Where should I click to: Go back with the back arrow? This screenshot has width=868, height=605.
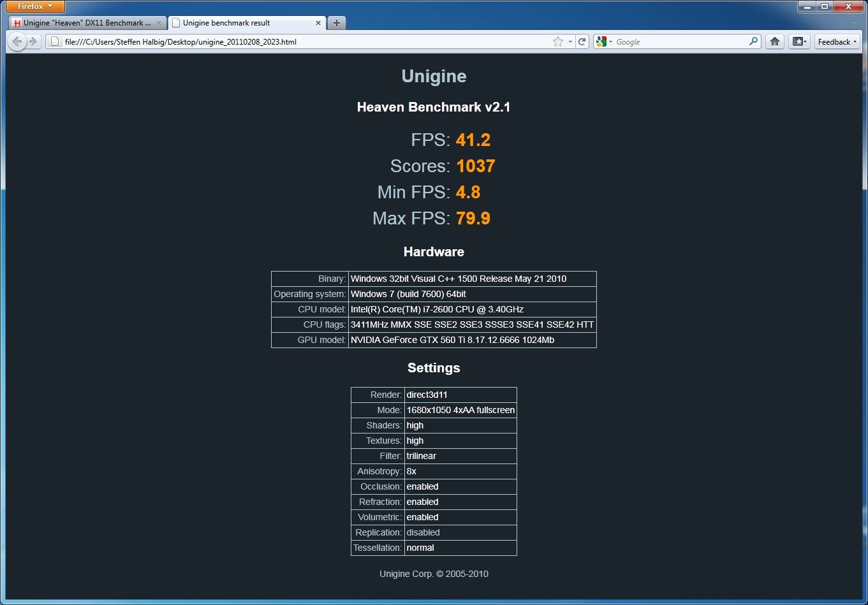17,41
